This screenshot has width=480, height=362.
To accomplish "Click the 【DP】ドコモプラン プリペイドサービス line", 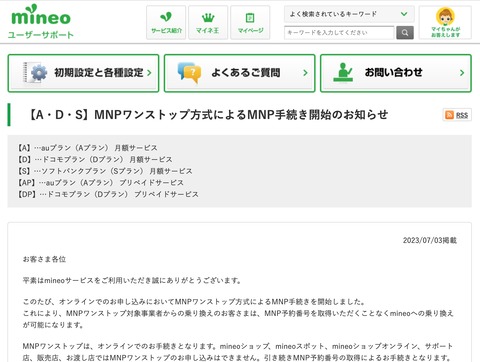I will [x=108, y=194].
